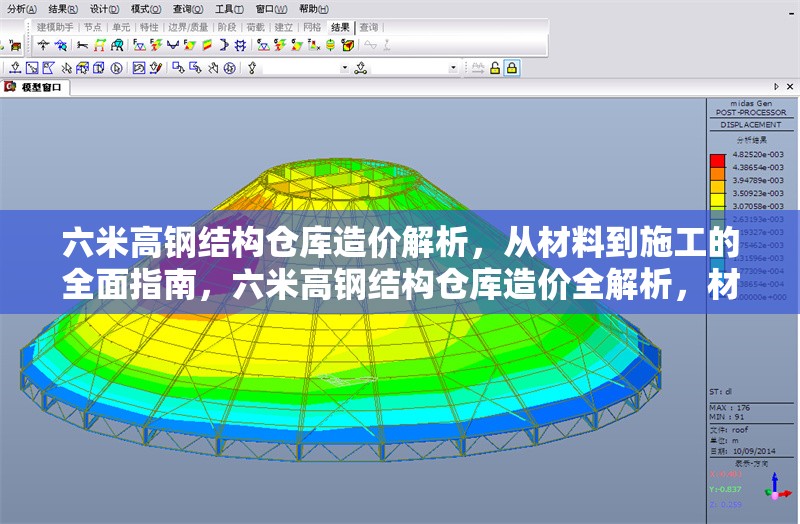Switch to the 建模助手 toolbar tab

(x=55, y=27)
